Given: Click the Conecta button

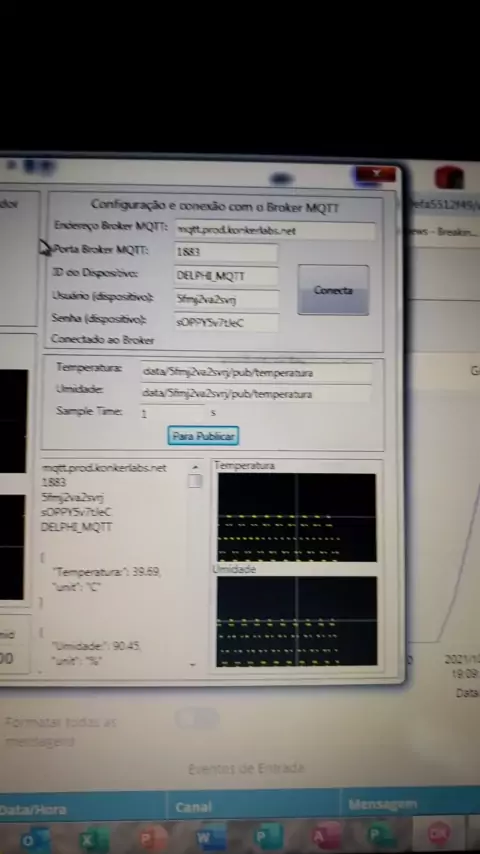Looking at the screenshot, I should 333,290.
